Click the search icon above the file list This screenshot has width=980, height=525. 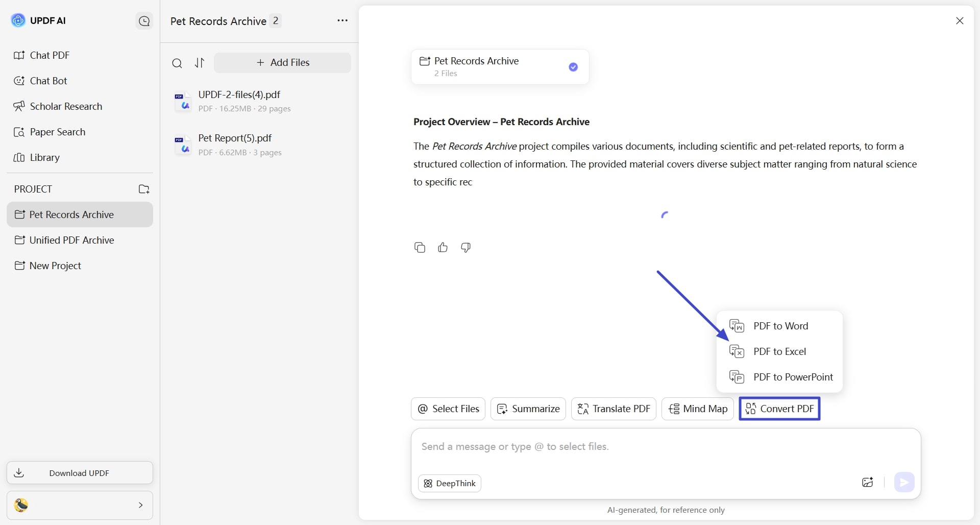tap(177, 63)
